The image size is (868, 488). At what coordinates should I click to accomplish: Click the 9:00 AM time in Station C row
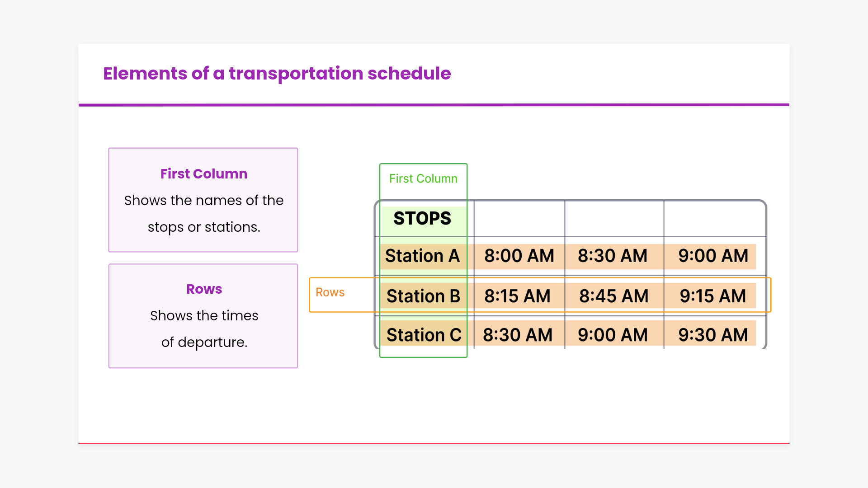coord(613,335)
